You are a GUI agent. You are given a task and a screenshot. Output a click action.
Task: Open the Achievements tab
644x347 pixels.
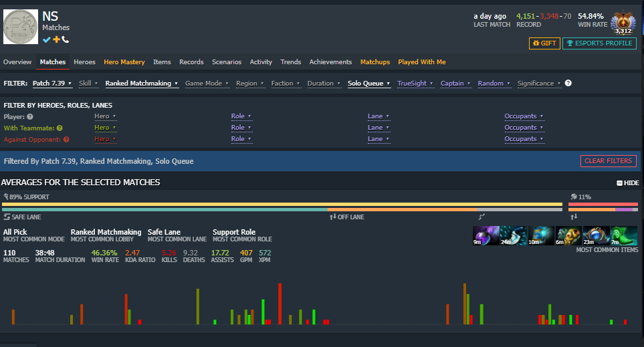330,62
